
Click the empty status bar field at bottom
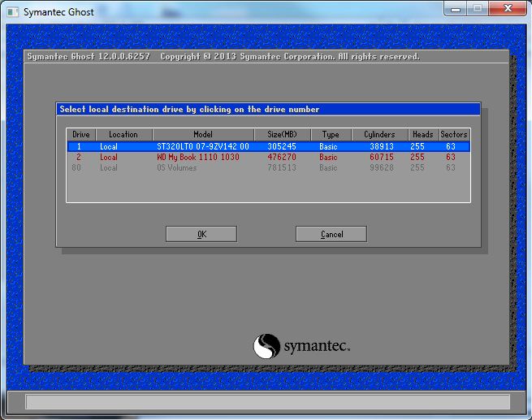(x=268, y=401)
